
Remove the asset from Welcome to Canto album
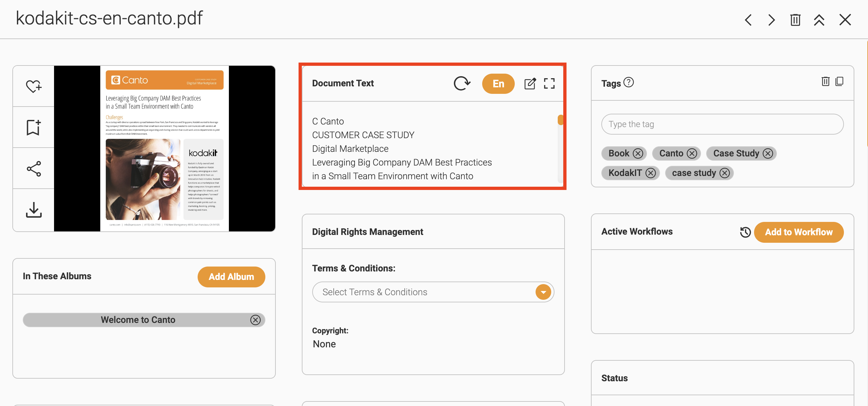(x=255, y=320)
